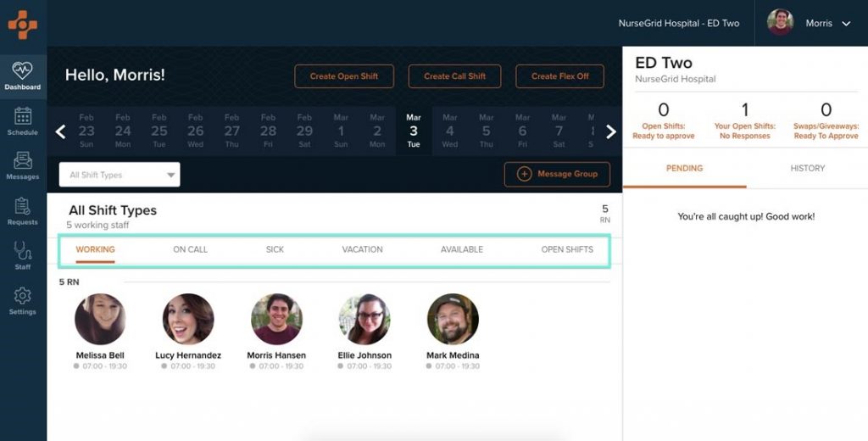This screenshot has width=868, height=441.
Task: Switch to the Working tab
Action: [95, 250]
